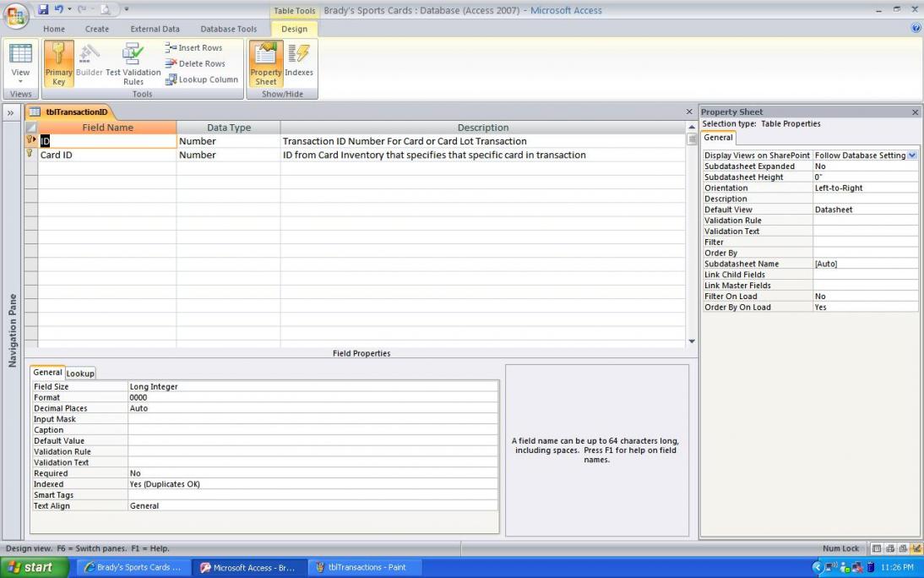
Task: Switch to the Lookup field properties tab
Action: click(80, 373)
